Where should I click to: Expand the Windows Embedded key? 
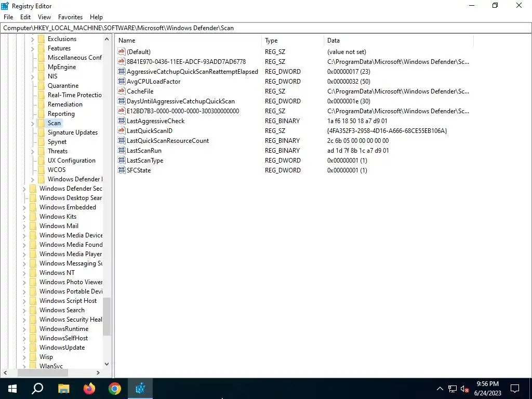(x=24, y=208)
